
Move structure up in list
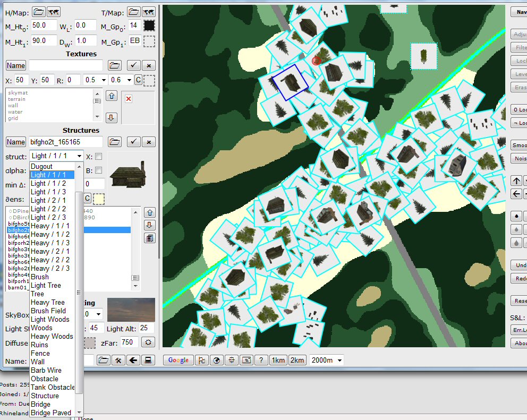click(150, 213)
